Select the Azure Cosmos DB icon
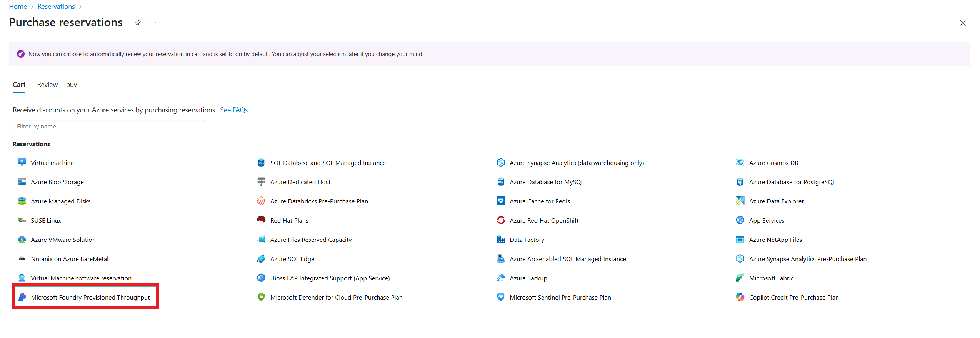 740,162
